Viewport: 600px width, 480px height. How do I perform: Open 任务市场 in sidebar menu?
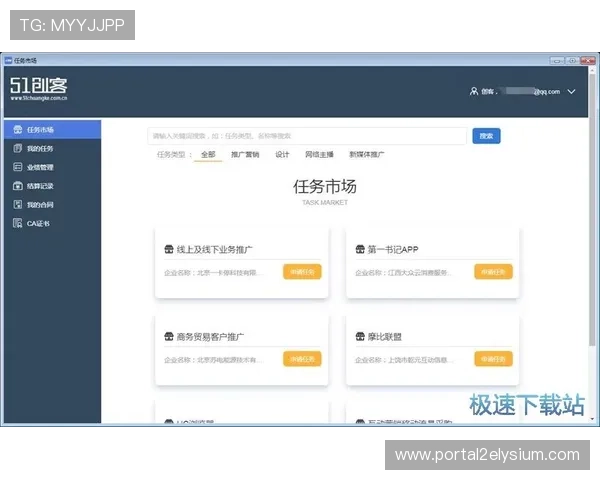tap(52, 129)
